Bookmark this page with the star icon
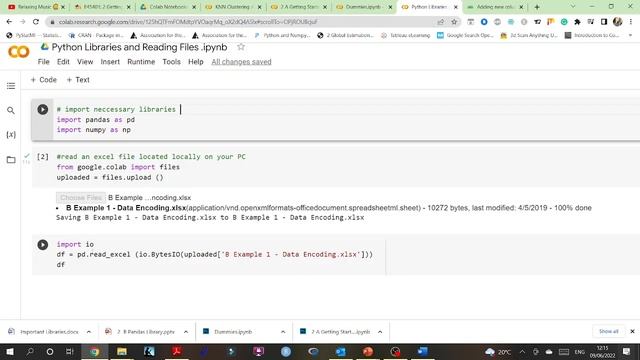The height and width of the screenshot is (360, 640). pos(454,22)
